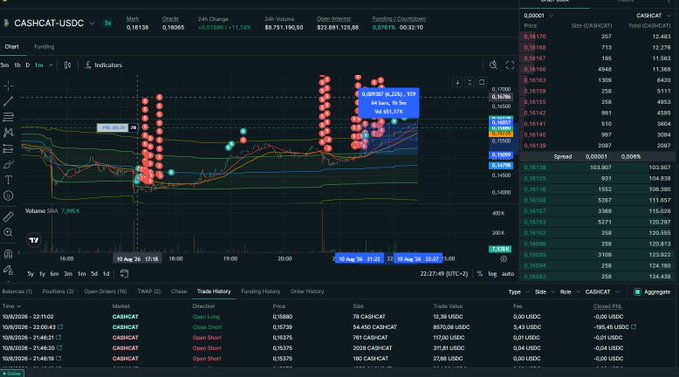The image size is (679, 377).
Task: Click the Closed PNL column header
Action: tap(608, 306)
